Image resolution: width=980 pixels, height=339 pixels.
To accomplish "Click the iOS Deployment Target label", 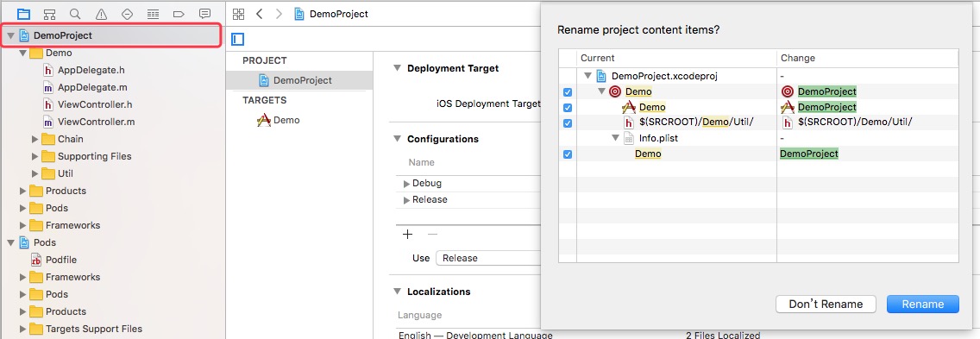I will [x=488, y=104].
